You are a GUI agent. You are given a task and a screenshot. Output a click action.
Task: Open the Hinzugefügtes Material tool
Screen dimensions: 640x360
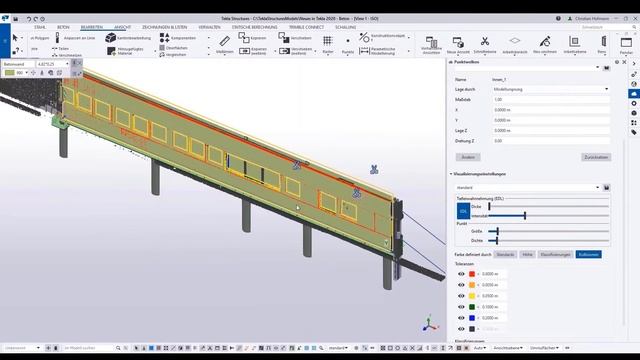click(x=124, y=51)
